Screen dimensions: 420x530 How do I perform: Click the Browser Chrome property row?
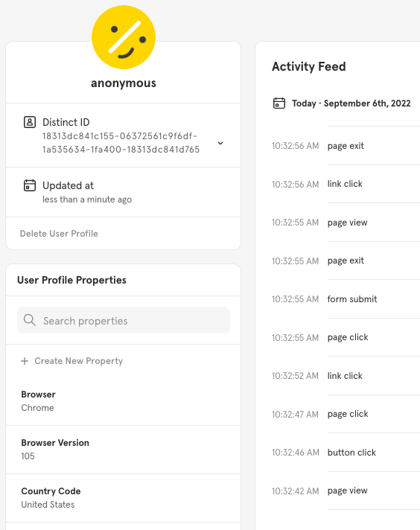coord(124,401)
